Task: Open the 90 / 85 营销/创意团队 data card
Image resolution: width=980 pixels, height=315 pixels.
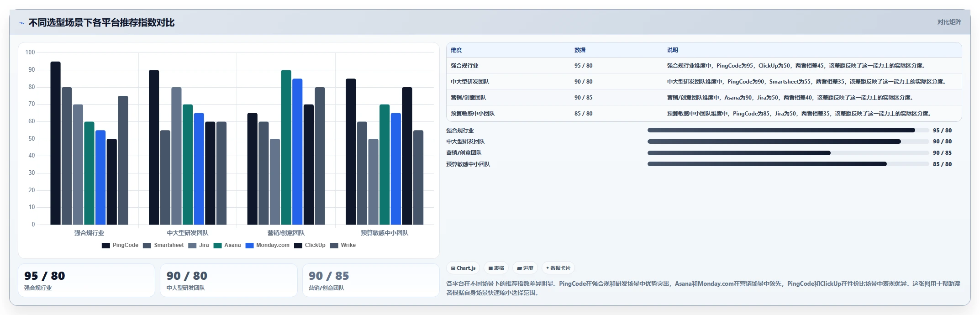Action: coord(371,280)
